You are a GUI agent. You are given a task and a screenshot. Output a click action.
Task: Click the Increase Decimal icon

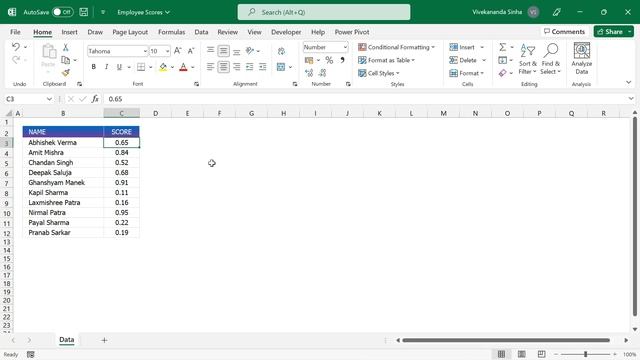click(309, 73)
